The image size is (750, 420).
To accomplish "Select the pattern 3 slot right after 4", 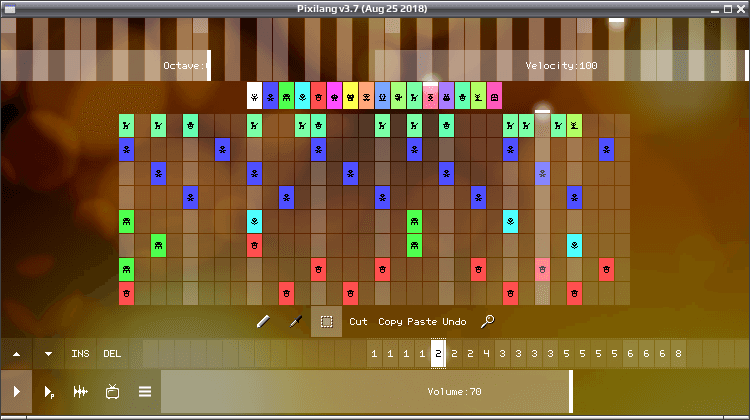I will [502, 354].
